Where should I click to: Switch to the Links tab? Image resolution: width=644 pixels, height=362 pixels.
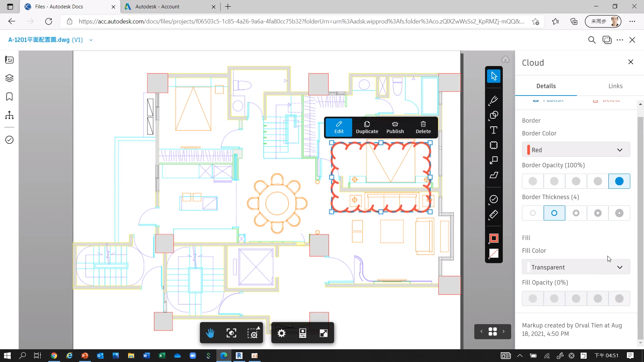(615, 86)
